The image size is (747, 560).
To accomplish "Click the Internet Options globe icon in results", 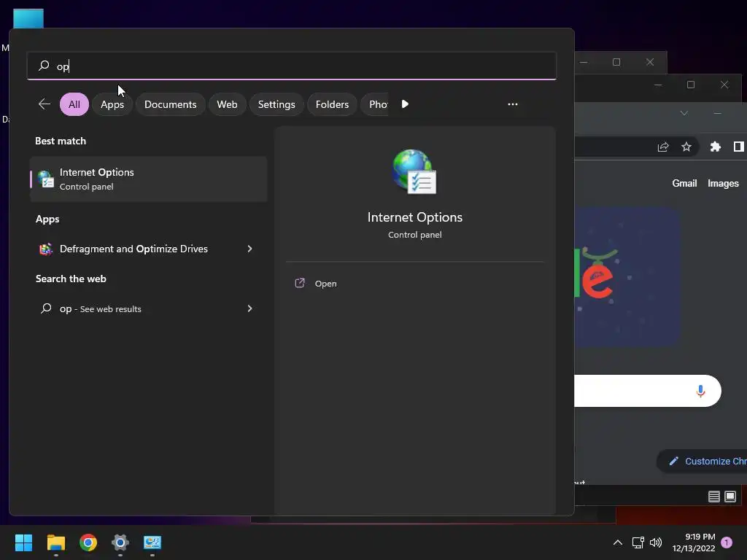I will (46, 179).
